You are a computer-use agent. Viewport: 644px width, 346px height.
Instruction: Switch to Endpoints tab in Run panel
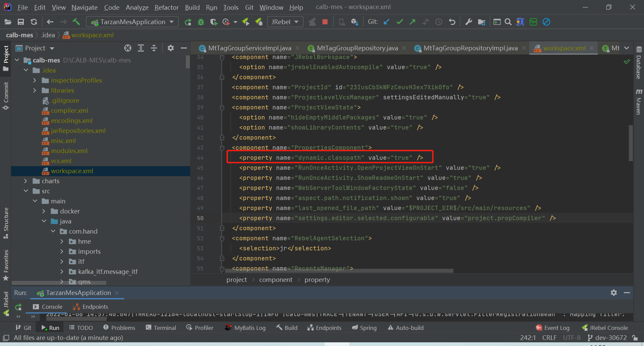tap(91, 307)
